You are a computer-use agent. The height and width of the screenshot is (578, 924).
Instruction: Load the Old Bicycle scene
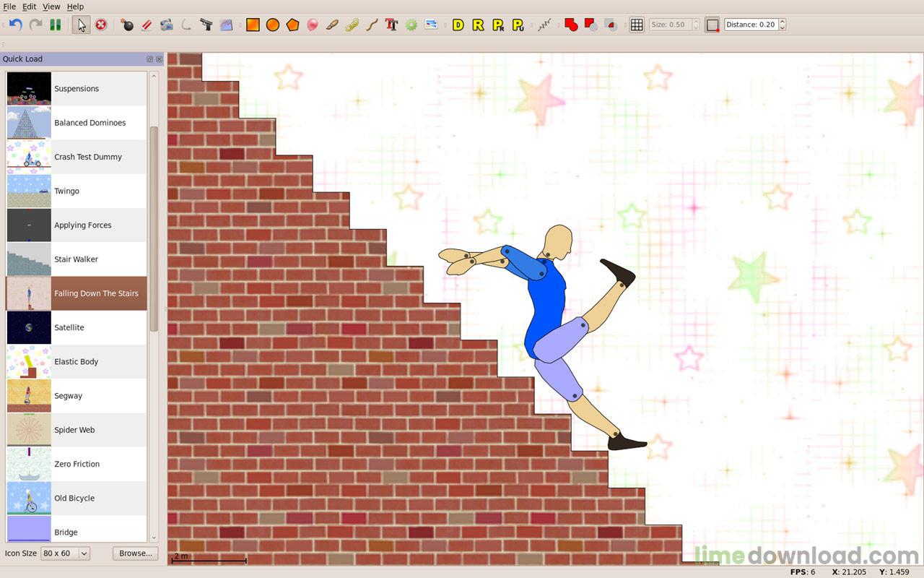point(77,499)
